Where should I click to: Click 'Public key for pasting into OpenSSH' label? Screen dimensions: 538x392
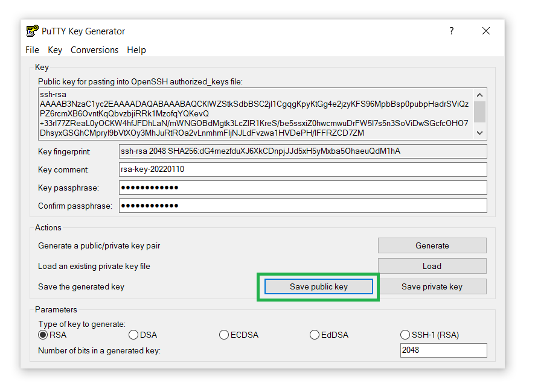[140, 81]
